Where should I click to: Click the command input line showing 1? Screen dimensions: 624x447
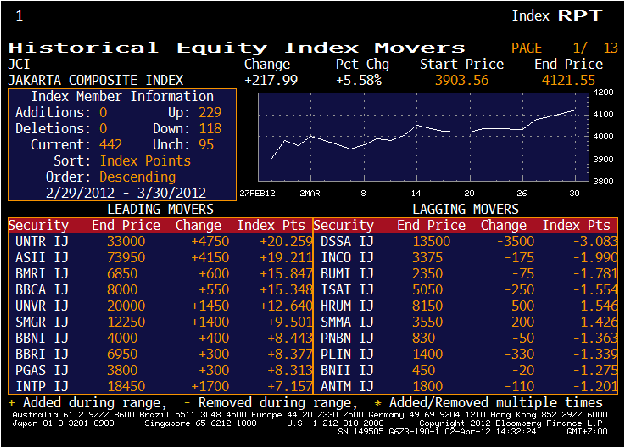pyautogui.click(x=20, y=16)
